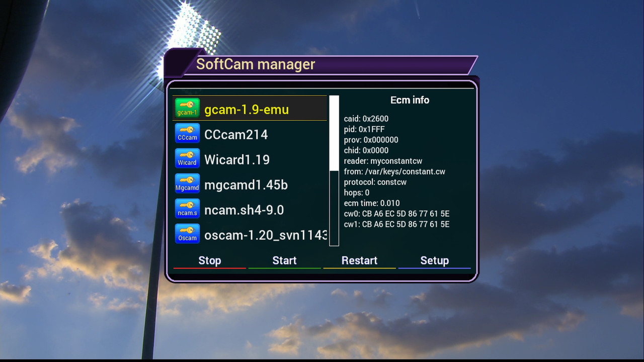Restart the softcam
Screen dimensions: 644x362
[359, 260]
